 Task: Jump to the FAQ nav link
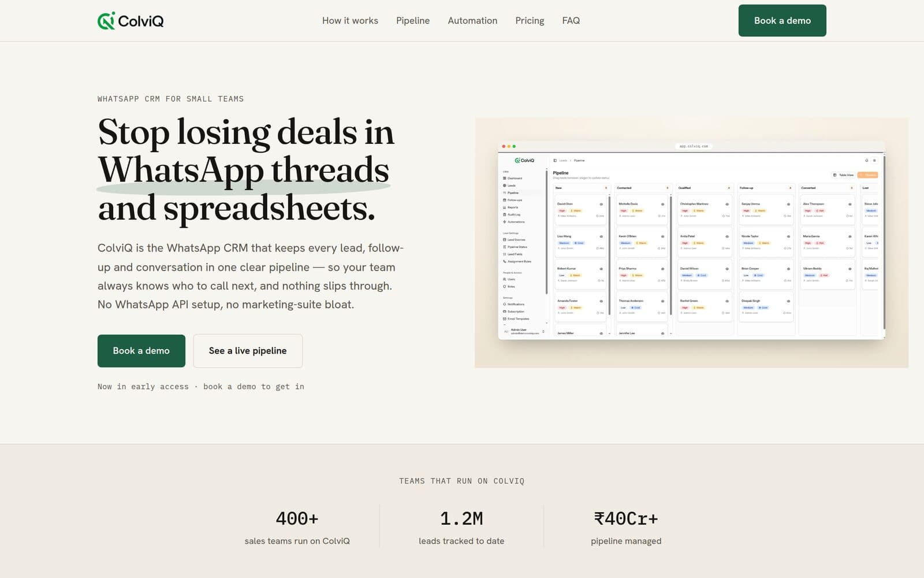pyautogui.click(x=571, y=21)
